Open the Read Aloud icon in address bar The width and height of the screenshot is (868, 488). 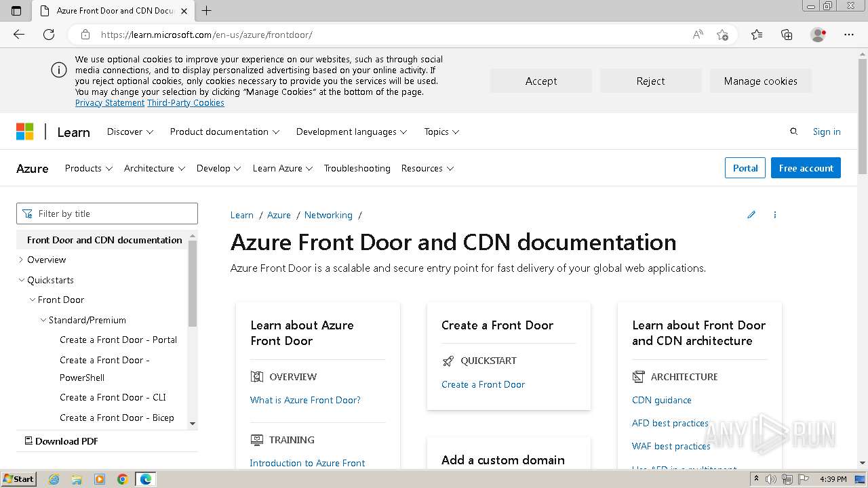(x=698, y=35)
